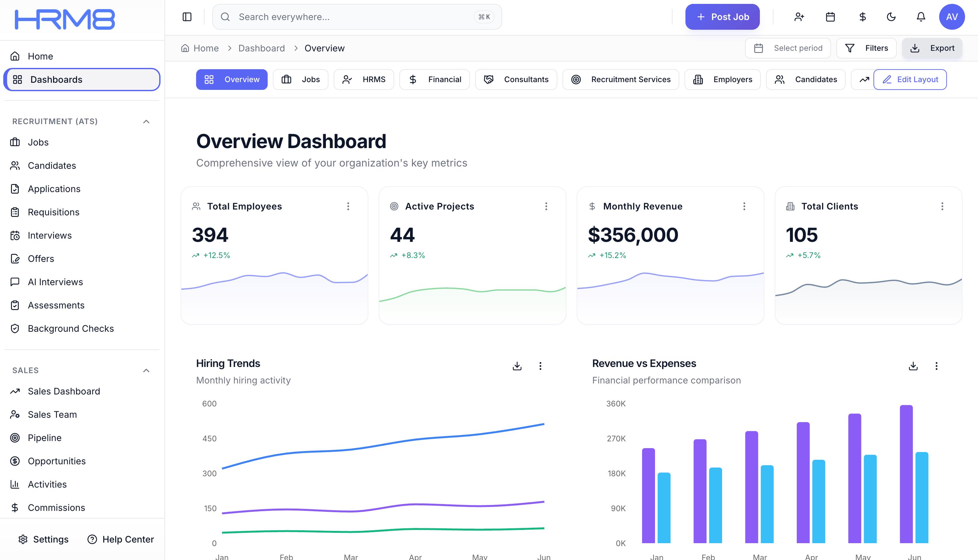The height and width of the screenshot is (560, 978).
Task: Click the Post Job button
Action: 722,17
